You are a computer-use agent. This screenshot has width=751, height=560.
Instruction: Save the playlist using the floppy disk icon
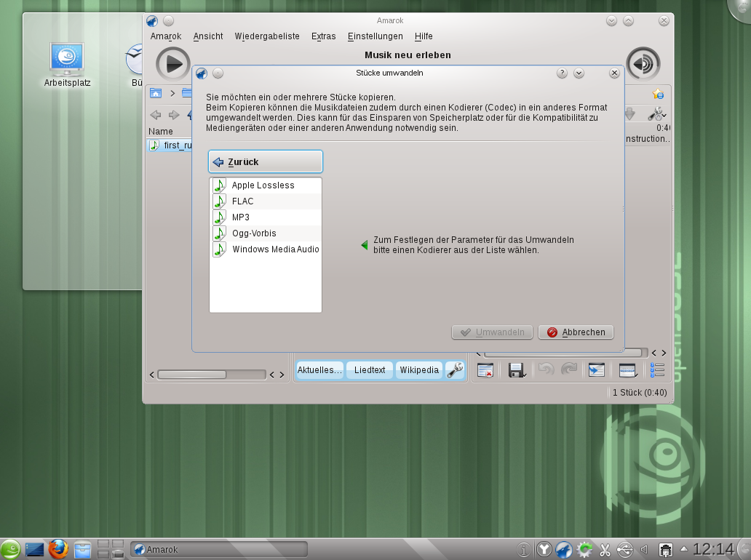click(517, 370)
